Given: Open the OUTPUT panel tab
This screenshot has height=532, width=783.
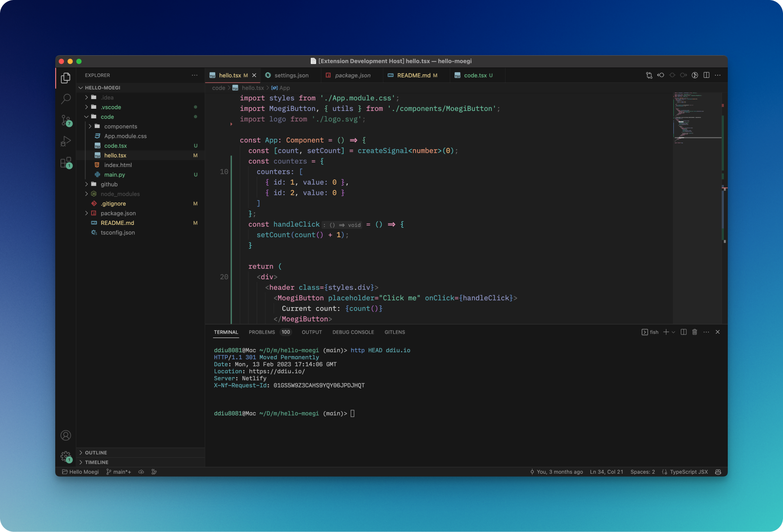Looking at the screenshot, I should [x=312, y=332].
